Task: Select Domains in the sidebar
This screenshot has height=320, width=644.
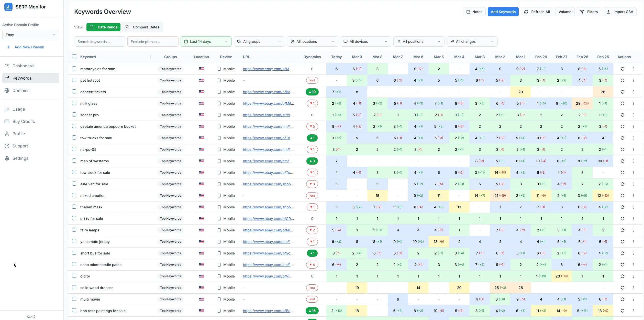Action: point(21,90)
